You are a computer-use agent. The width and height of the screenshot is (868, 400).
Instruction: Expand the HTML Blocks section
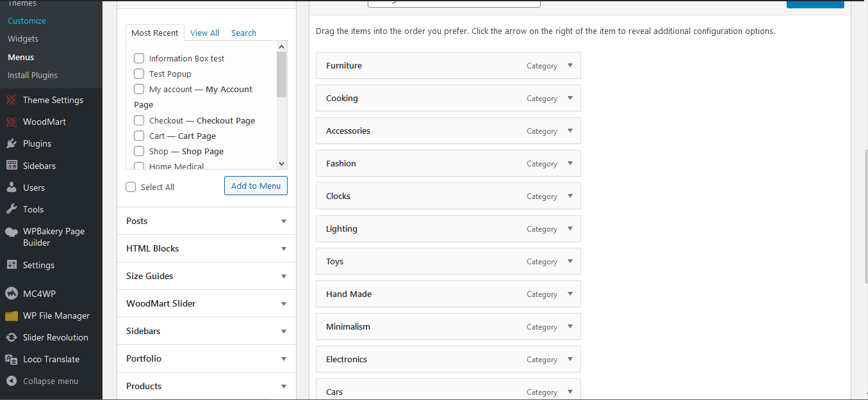(206, 248)
